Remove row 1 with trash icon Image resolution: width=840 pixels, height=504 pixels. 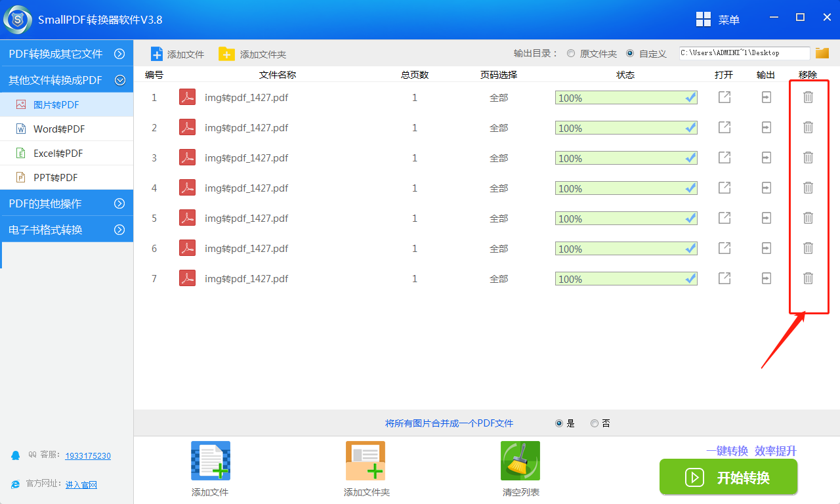(x=808, y=97)
